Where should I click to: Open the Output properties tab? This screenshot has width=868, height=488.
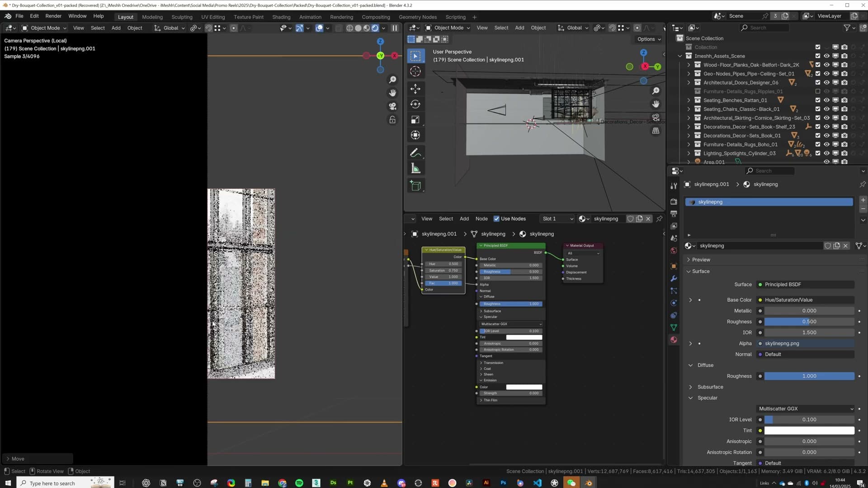(674, 214)
